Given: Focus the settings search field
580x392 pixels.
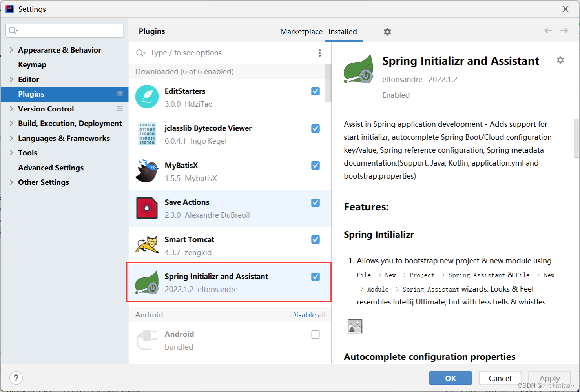Looking at the screenshot, I should pyautogui.click(x=65, y=31).
